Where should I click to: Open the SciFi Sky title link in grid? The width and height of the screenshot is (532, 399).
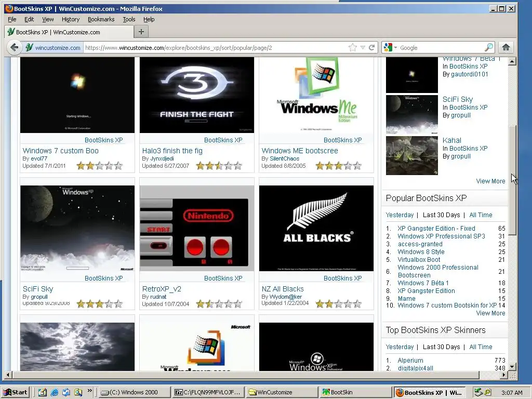point(37,289)
